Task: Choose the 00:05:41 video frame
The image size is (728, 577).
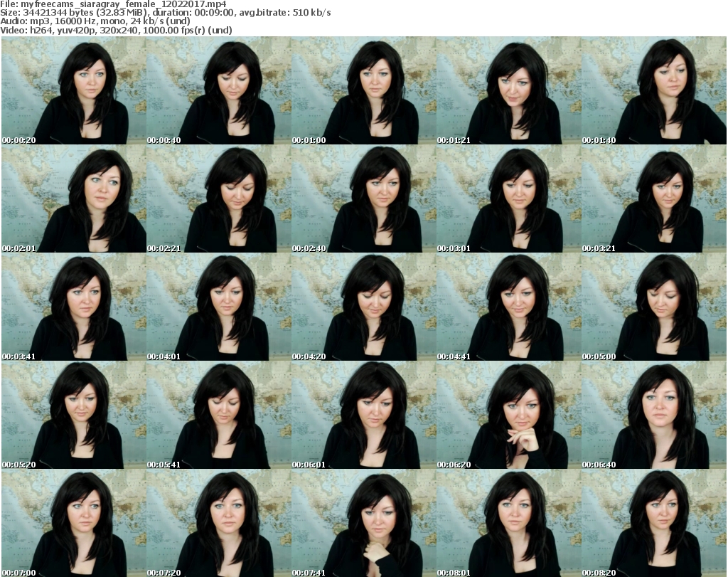Action: click(219, 415)
